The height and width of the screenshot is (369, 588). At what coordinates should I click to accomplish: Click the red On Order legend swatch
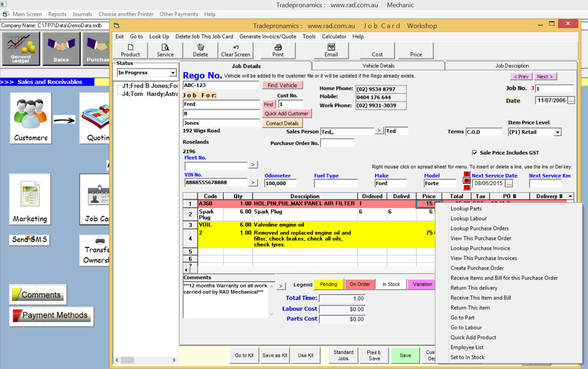point(360,284)
